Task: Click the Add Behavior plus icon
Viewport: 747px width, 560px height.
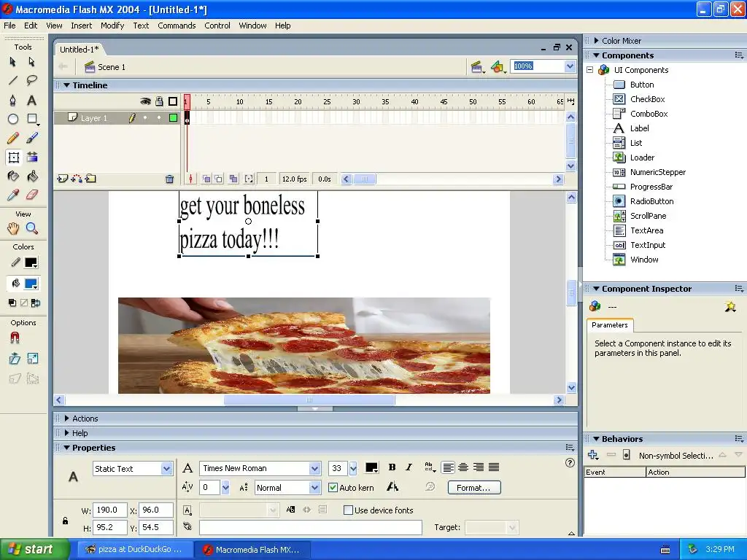Action: pyautogui.click(x=592, y=455)
